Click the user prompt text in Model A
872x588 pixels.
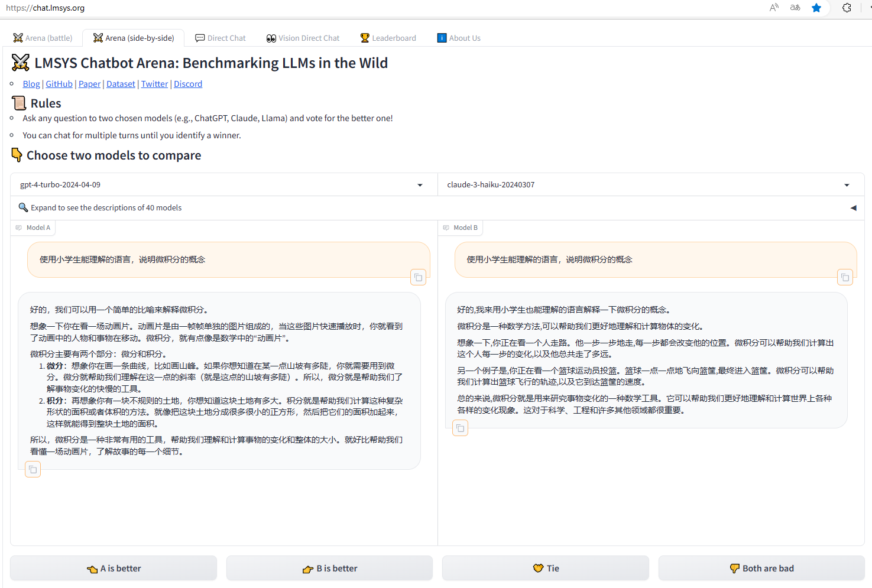click(122, 259)
